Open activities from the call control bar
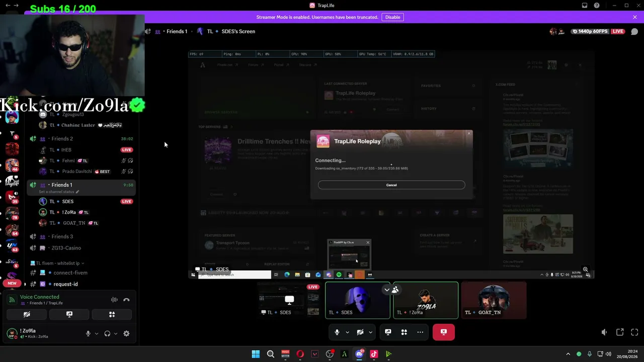Viewport: 644px width, 362px height. [404, 332]
